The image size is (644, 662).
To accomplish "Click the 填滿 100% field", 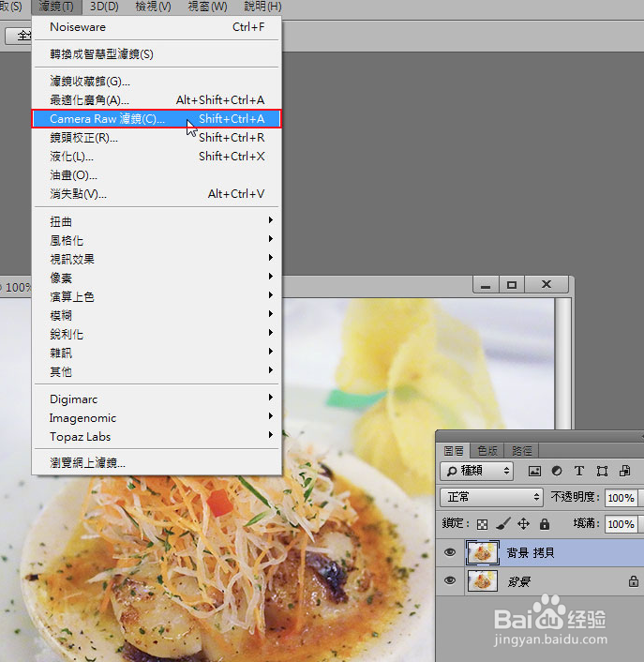I will [621, 524].
